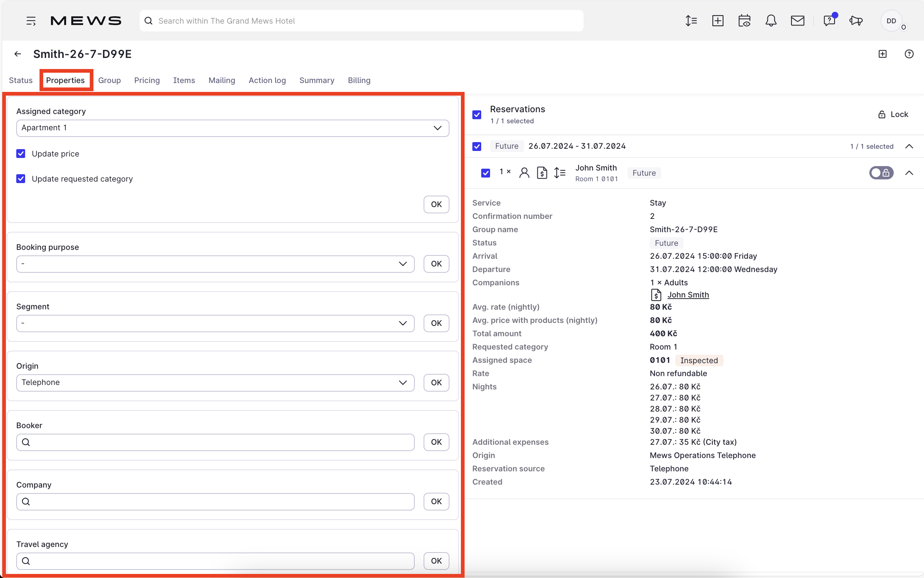Open John Smith's customer profile icon

(524, 172)
